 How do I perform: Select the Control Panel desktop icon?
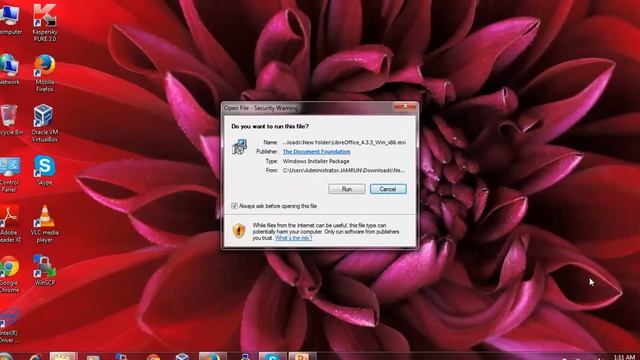click(x=10, y=175)
